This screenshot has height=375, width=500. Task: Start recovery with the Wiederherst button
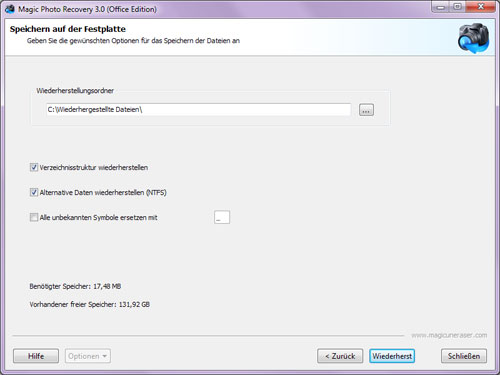coord(392,356)
